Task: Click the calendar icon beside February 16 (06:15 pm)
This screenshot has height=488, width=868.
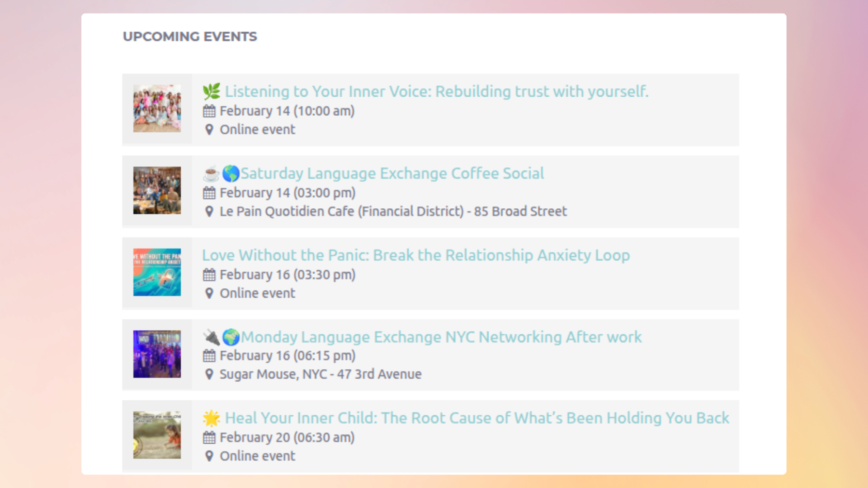Action: [209, 356]
